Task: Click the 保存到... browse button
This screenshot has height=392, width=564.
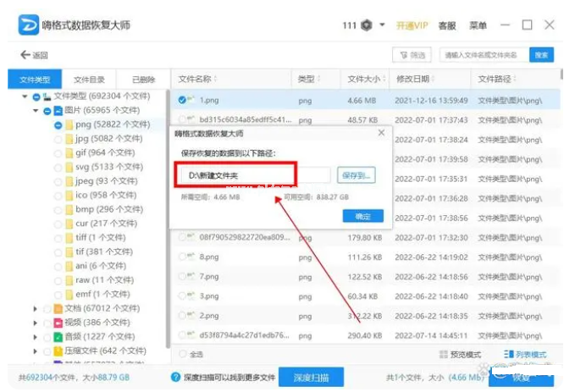Action: pyautogui.click(x=356, y=175)
